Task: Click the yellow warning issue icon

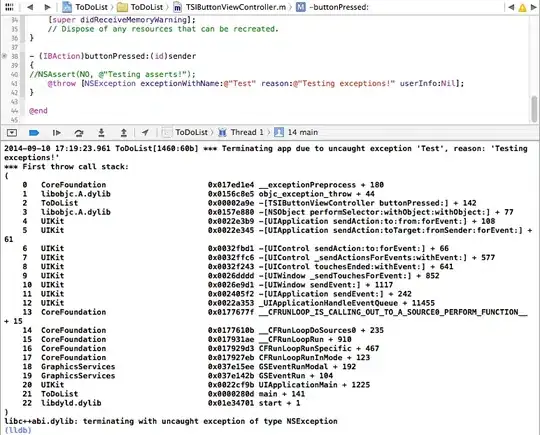Action: (522, 7)
